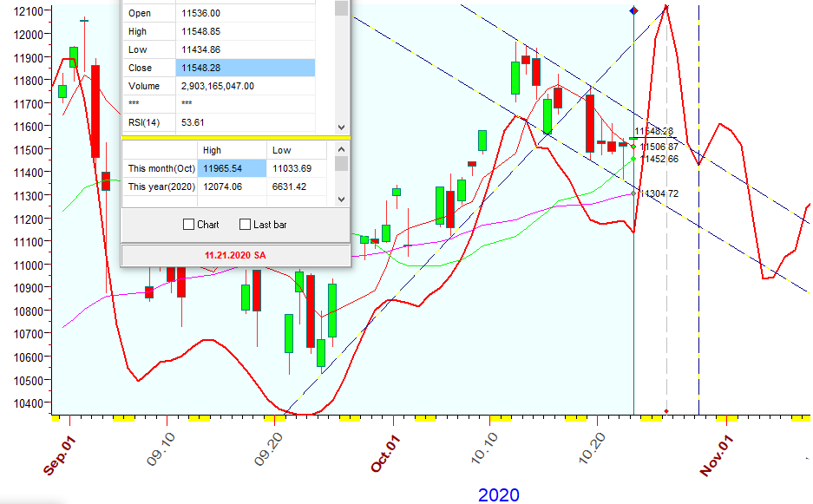Image resolution: width=813 pixels, height=504 pixels.
Task: Click the green dot at 11452.66 label
Action: pos(633,158)
